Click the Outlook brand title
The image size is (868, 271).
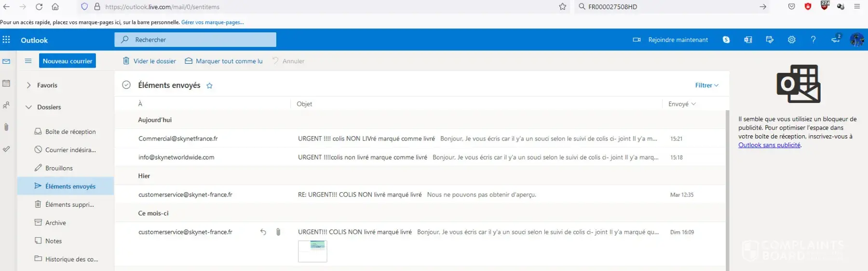(x=34, y=40)
